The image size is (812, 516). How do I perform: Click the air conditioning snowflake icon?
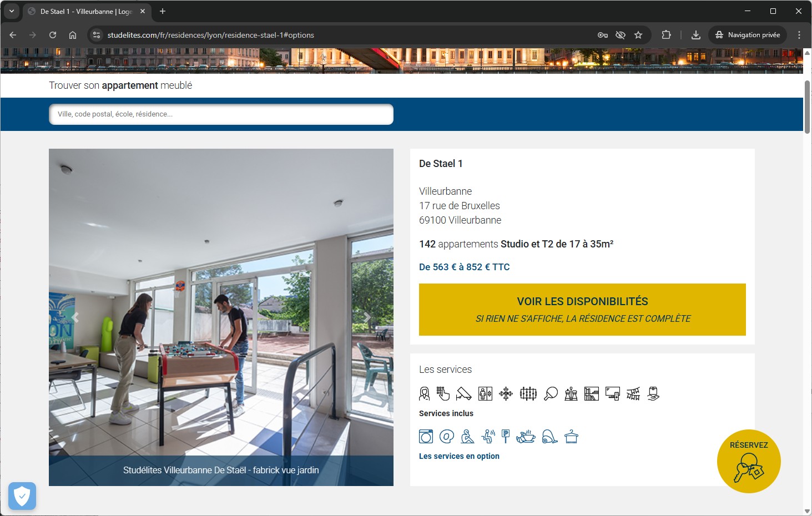coord(506,394)
